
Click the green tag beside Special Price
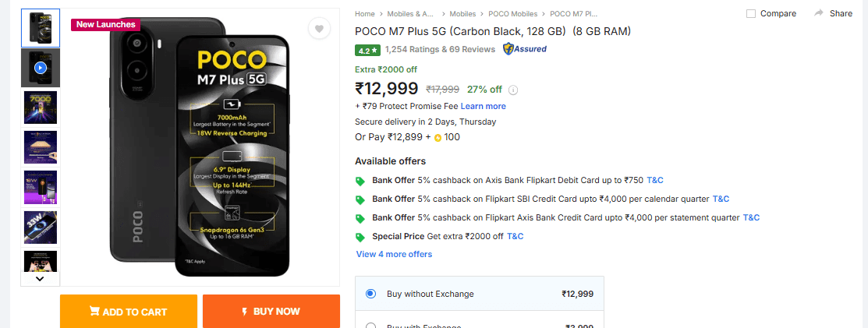tap(360, 237)
